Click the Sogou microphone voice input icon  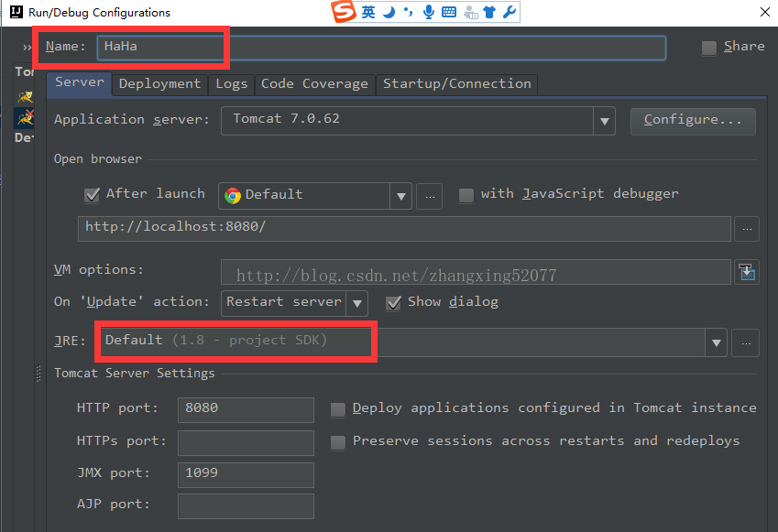tap(429, 12)
